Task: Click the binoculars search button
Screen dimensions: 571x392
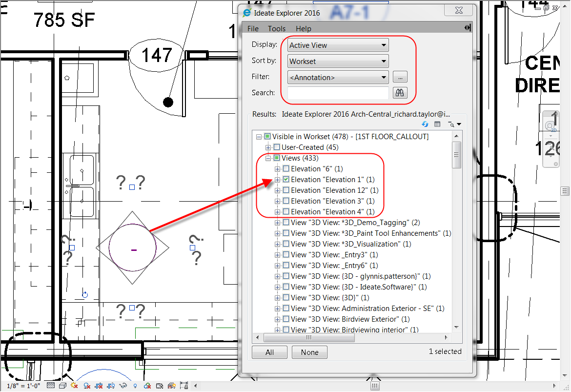Action: [x=400, y=93]
